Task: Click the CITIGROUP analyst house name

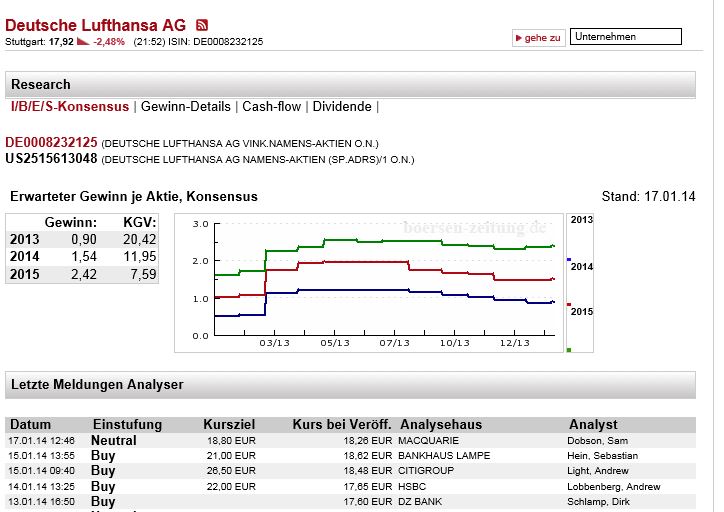Action: click(426, 471)
